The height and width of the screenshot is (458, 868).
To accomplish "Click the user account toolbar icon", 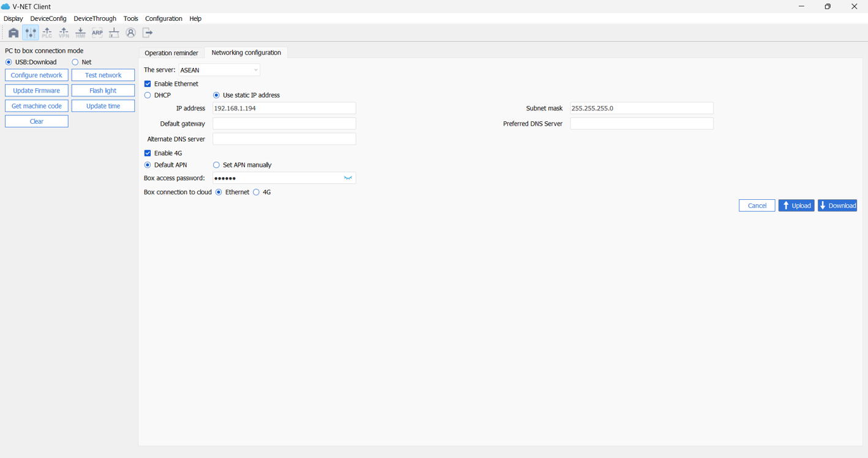I will point(130,33).
